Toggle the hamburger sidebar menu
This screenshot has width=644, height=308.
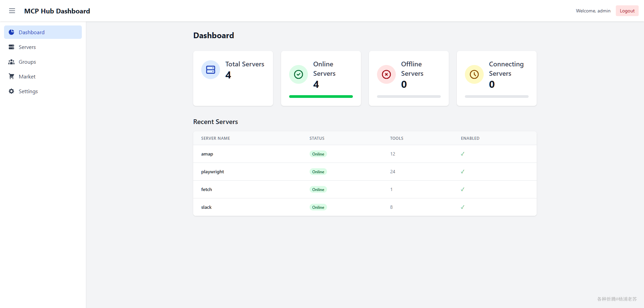click(12, 11)
